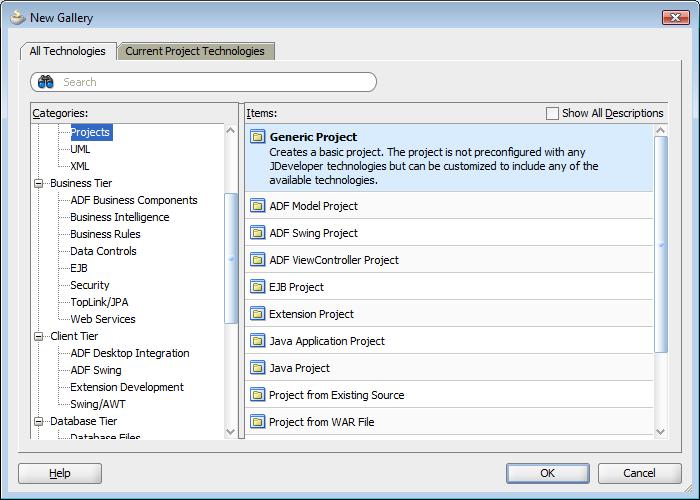Screen dimensions: 700x500
Task: Select Business Intelligence category
Action: 120,217
